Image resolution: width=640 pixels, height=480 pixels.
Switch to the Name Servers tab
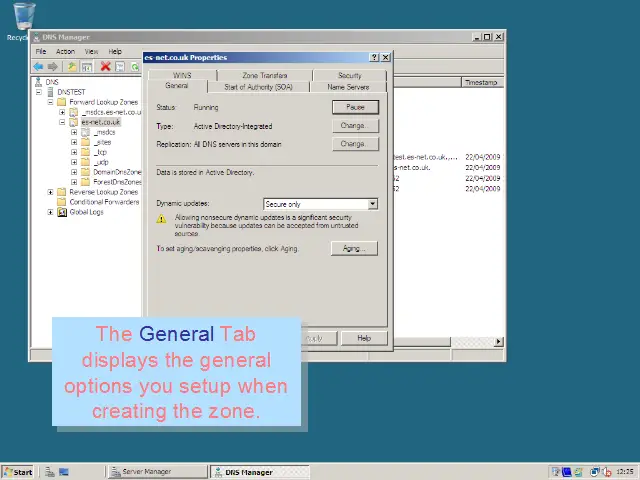pyautogui.click(x=348, y=87)
